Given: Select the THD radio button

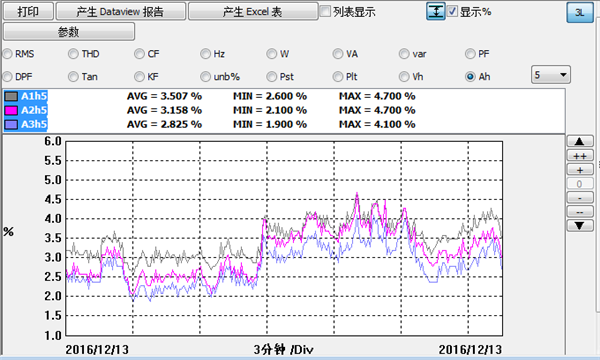Looking at the screenshot, I should (73, 54).
